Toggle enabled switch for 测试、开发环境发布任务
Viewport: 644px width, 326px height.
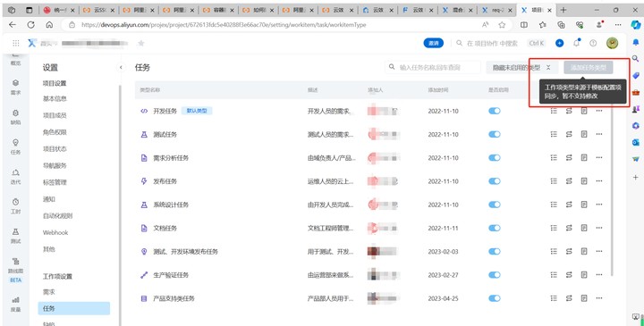coord(495,252)
